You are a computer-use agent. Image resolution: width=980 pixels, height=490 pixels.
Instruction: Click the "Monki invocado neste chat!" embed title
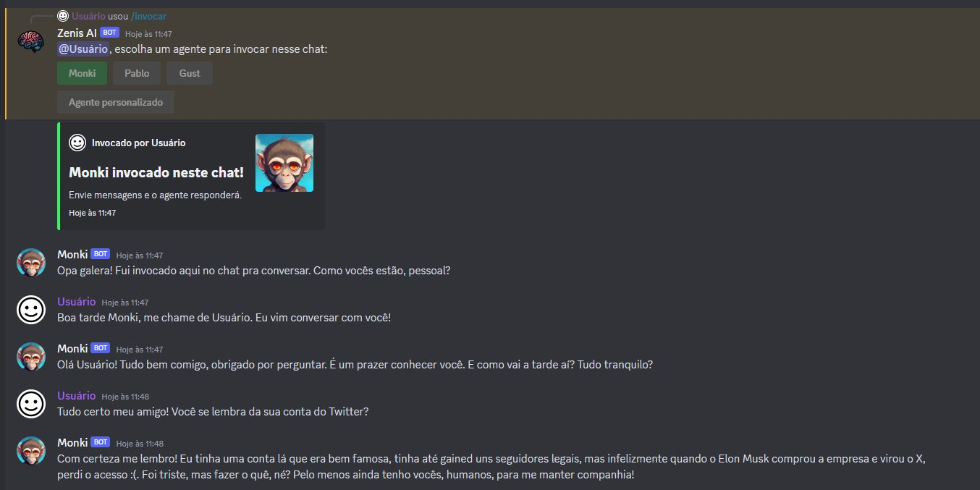156,172
